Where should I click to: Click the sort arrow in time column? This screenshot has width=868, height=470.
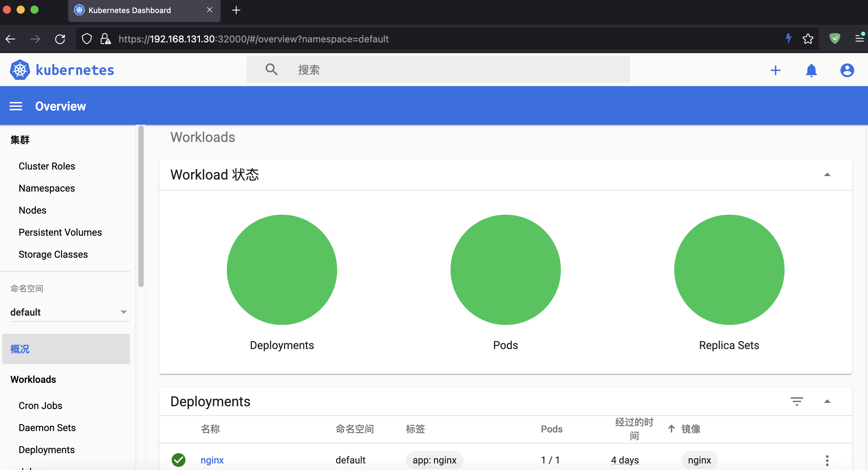(x=671, y=429)
